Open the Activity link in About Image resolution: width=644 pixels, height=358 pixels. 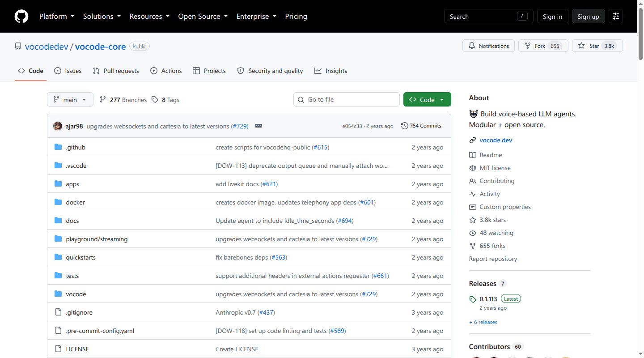(484, 194)
